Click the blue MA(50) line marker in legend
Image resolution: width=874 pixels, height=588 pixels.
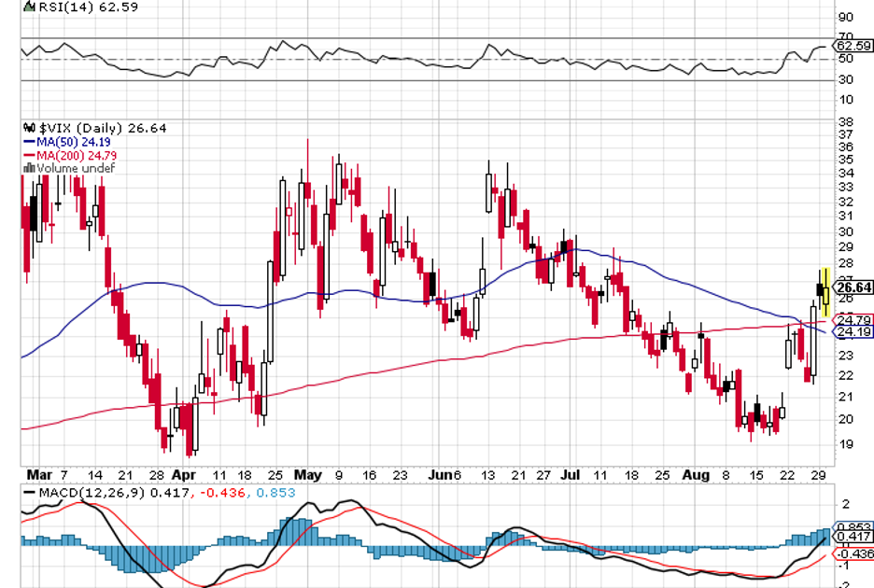tap(29, 142)
